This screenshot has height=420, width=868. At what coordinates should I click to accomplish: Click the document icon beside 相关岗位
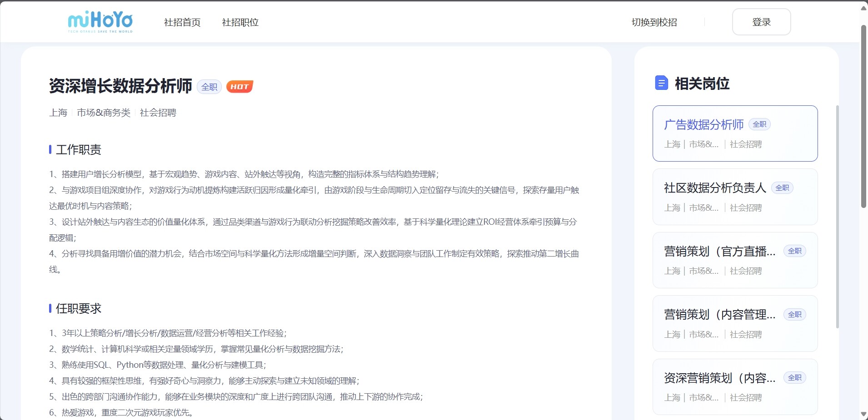tap(661, 83)
